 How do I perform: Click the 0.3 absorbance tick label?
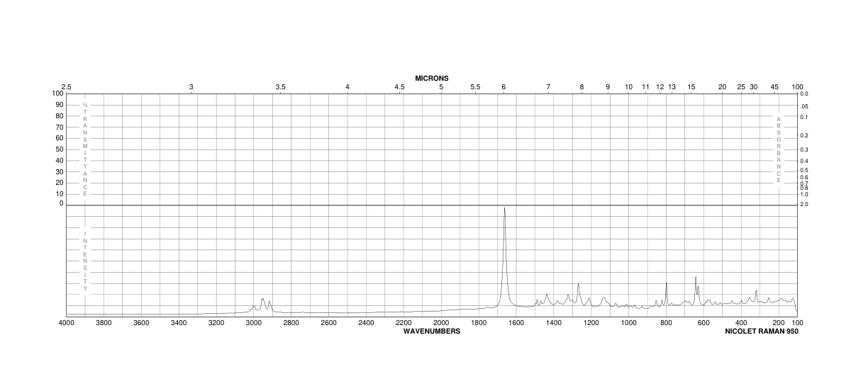pos(803,149)
